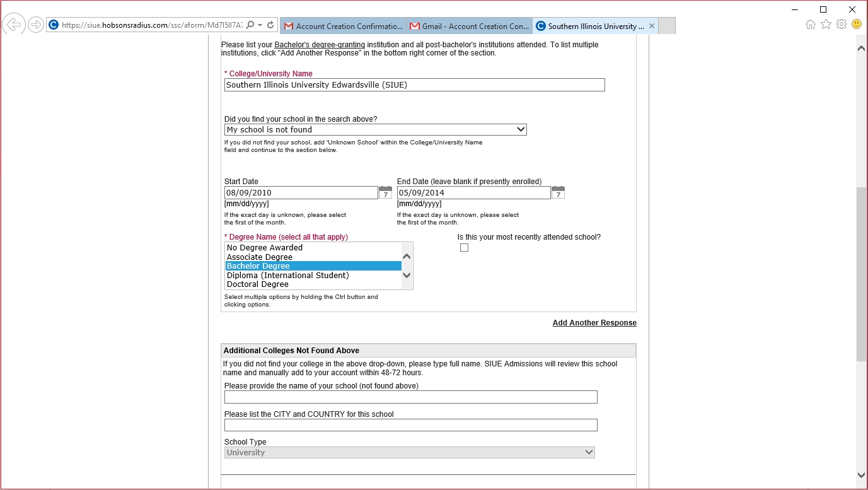This screenshot has width=868, height=490.
Task: Switch to the Gmail Account Creation tab
Action: point(470,26)
